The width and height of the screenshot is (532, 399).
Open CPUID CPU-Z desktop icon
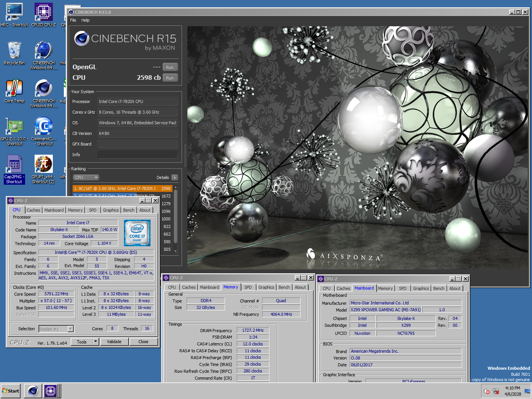43,15
